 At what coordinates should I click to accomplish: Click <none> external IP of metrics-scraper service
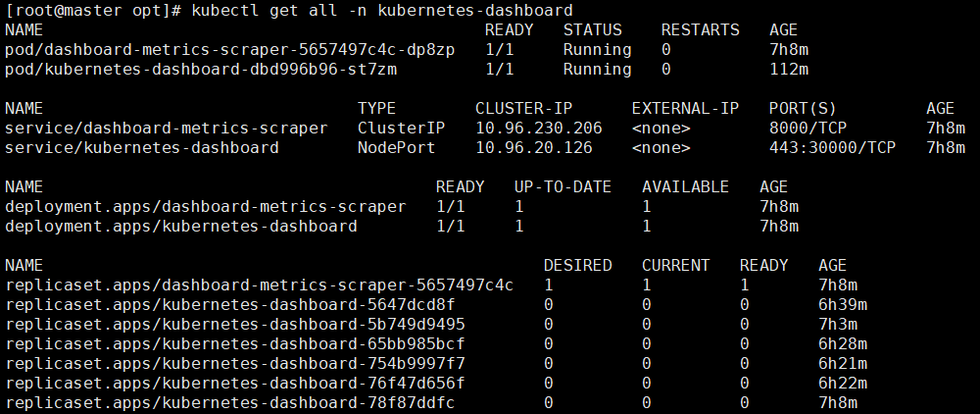pos(661,129)
